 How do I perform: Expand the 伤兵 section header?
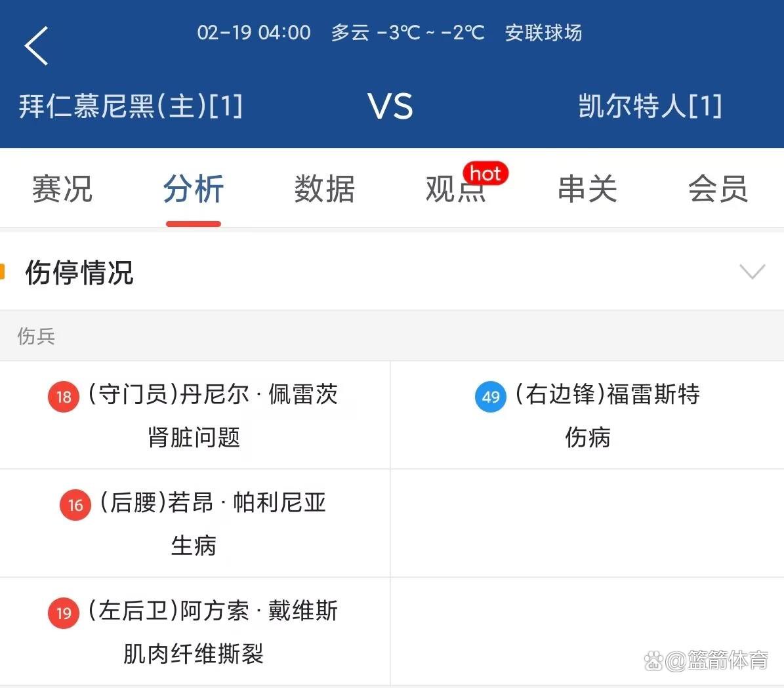36,336
